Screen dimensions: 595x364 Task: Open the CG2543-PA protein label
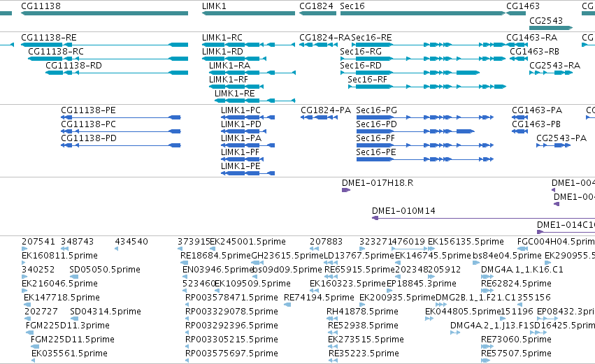pyautogui.click(x=561, y=138)
